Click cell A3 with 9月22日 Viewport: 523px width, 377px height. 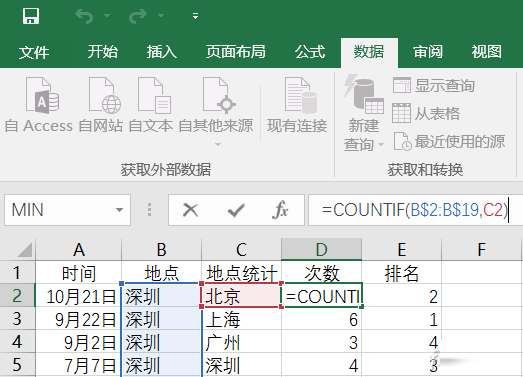[x=79, y=319]
